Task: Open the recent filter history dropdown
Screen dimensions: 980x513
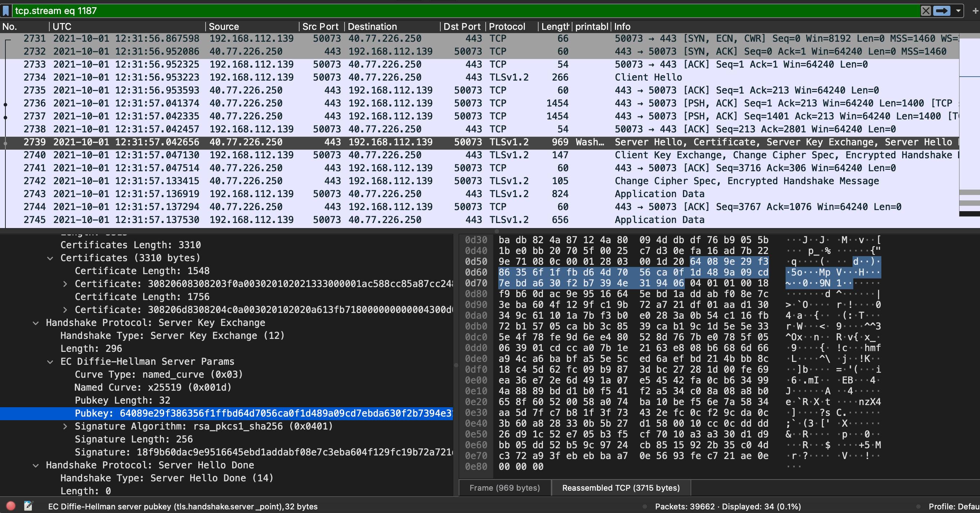Action: pos(958,11)
